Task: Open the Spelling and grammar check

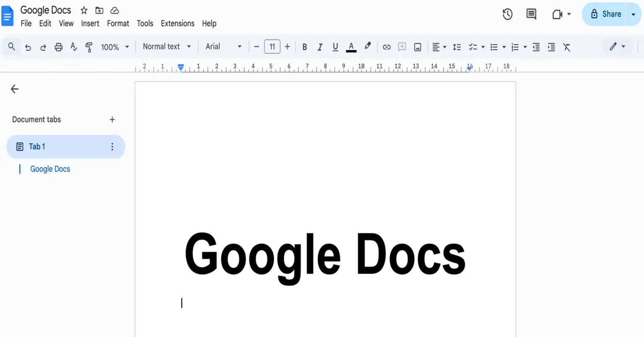Action: (74, 47)
